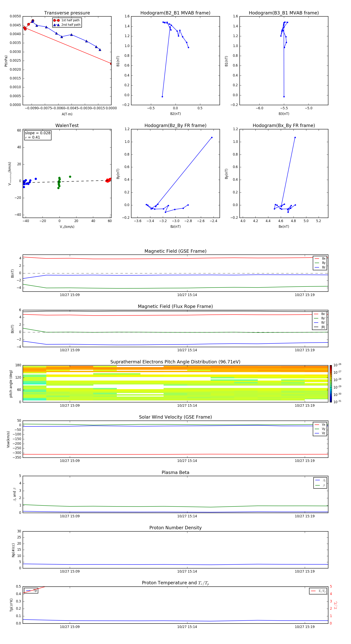Click the Hodogram(Bx_By FR frame) title

(x=284, y=125)
